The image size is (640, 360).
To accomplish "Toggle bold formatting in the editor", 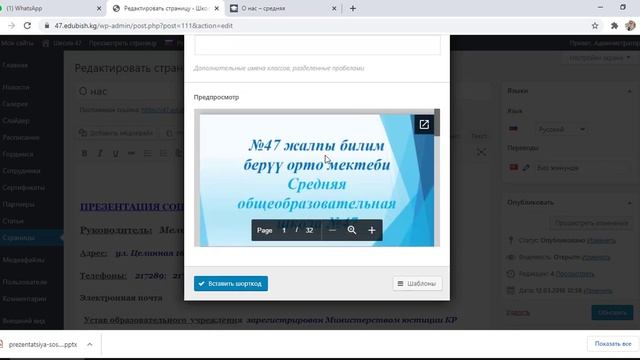I will coord(84,153).
